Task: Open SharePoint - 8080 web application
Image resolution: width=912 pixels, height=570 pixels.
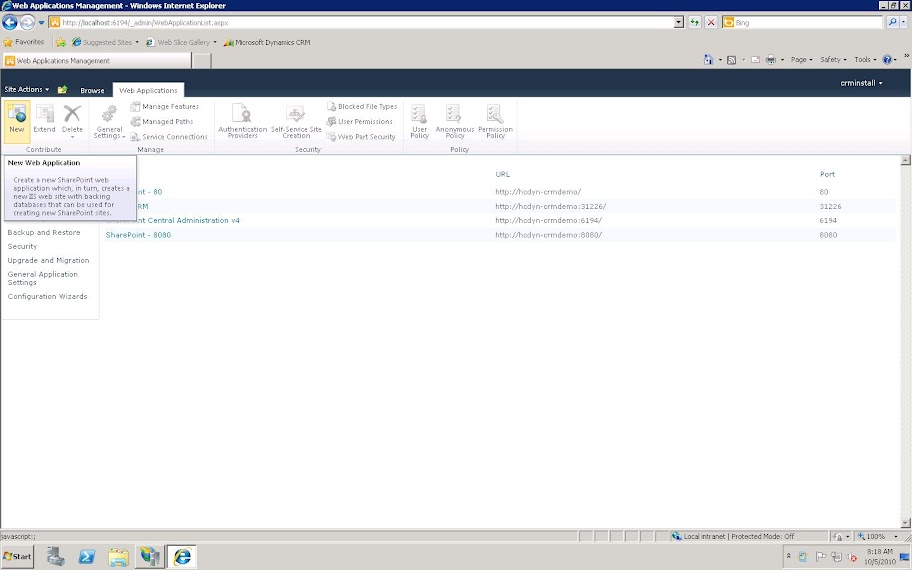Action: click(138, 235)
